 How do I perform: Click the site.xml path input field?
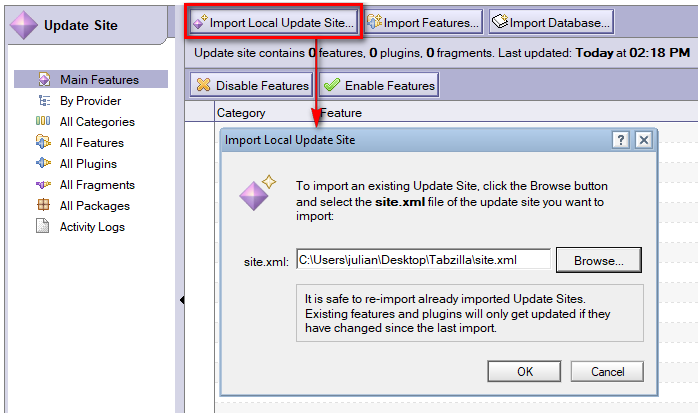(x=423, y=261)
